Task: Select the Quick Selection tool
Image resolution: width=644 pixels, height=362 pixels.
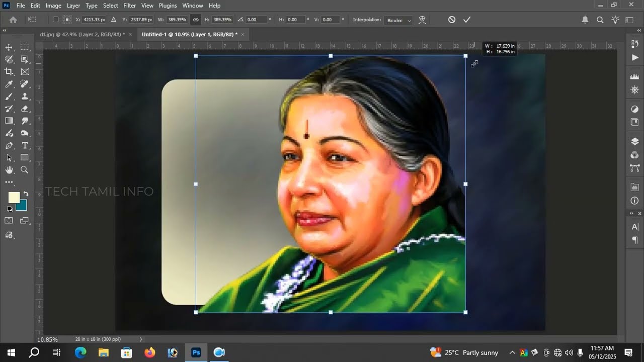Action: pyautogui.click(x=9, y=59)
